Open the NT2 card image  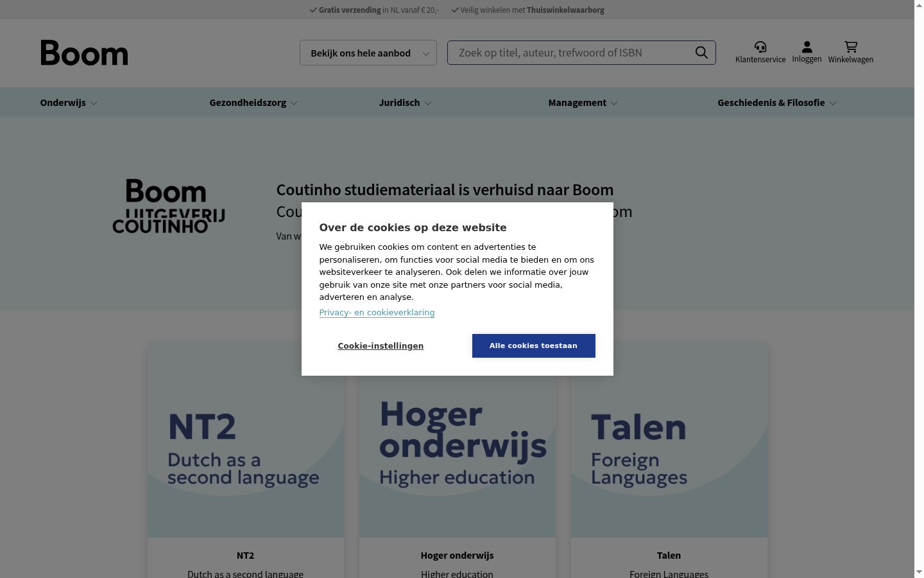pyautogui.click(x=246, y=439)
